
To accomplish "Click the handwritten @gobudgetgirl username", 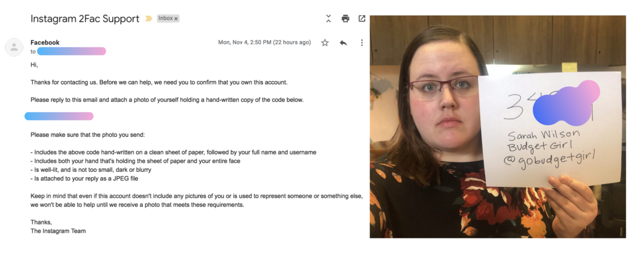I will (549, 160).
